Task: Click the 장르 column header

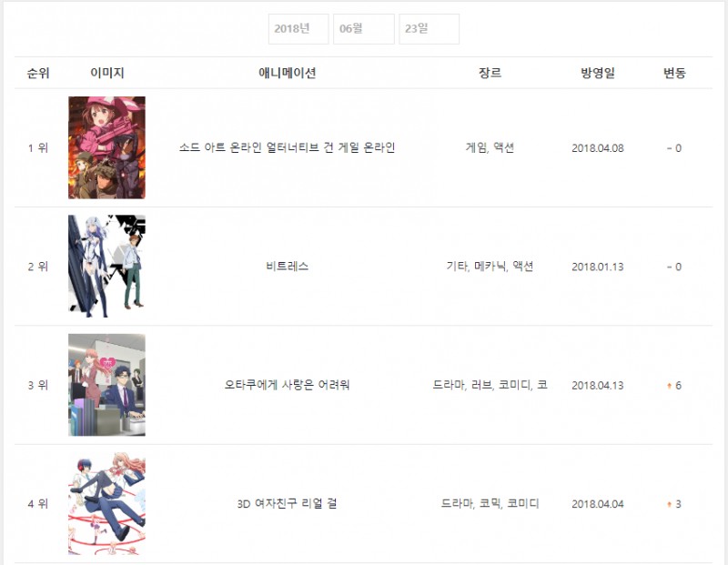Action: point(490,73)
